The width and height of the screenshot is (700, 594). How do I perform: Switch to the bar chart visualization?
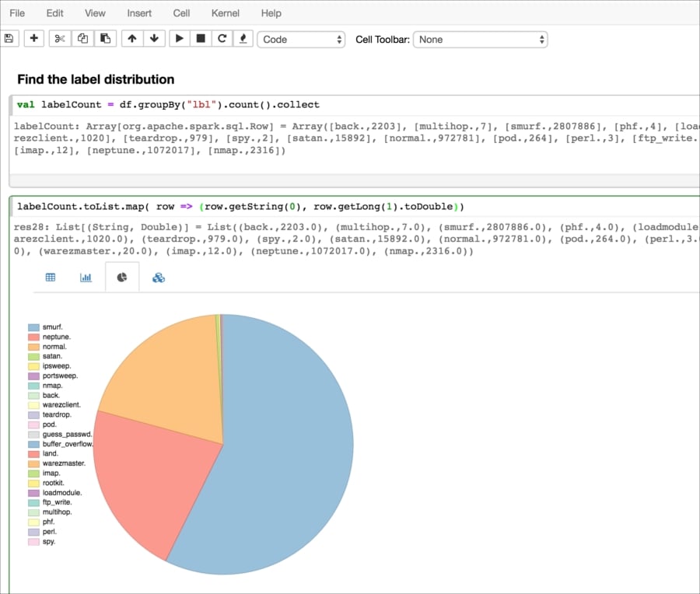click(86, 276)
